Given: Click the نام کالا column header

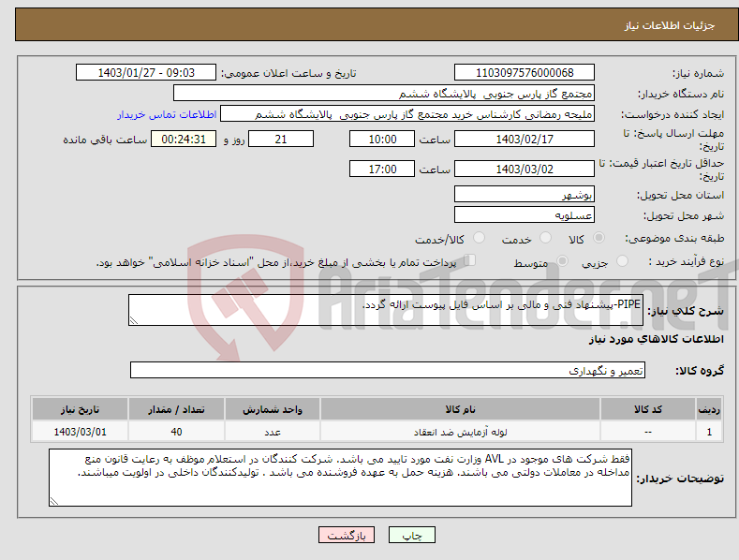Looking at the screenshot, I should pos(460,409).
